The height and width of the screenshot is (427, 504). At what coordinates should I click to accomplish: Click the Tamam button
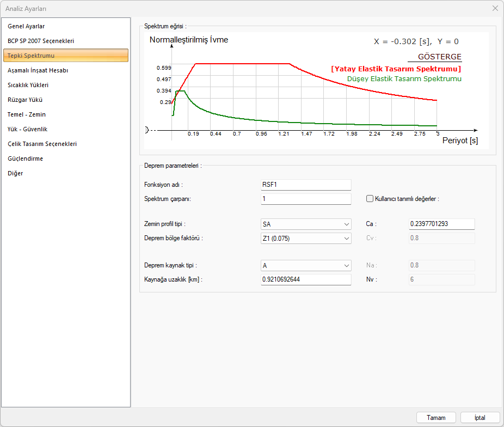tap(436, 418)
